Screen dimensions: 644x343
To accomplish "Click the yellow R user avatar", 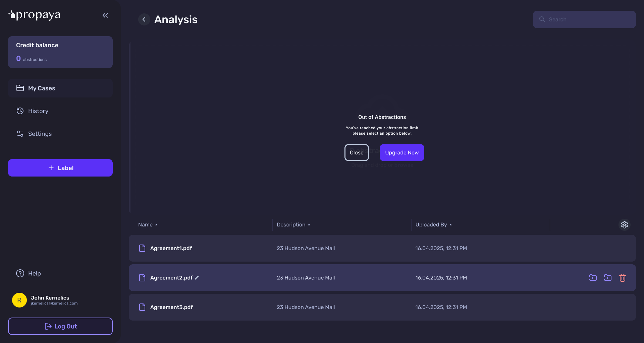I will (x=19, y=300).
